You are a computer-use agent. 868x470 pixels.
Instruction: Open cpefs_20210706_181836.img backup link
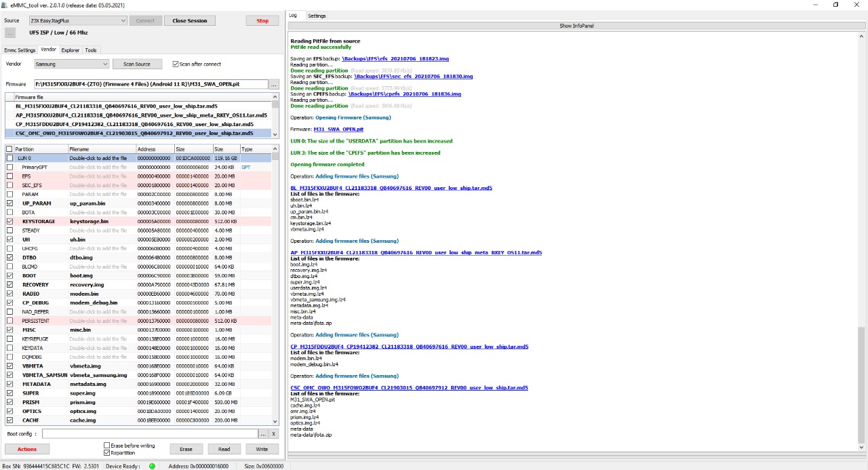[x=405, y=94]
